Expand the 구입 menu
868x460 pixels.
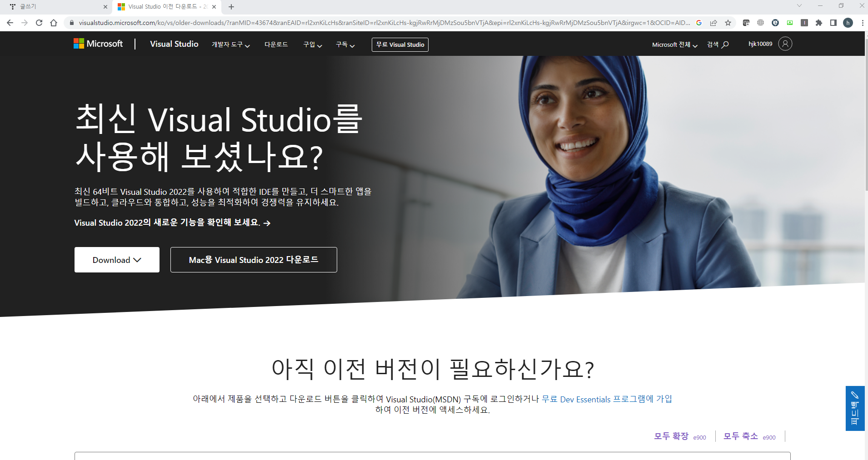click(x=313, y=45)
